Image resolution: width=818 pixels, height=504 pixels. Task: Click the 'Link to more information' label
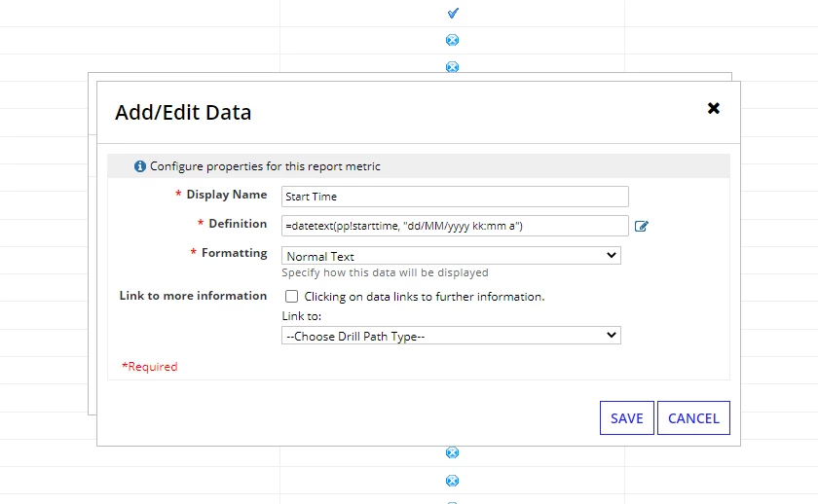click(193, 296)
